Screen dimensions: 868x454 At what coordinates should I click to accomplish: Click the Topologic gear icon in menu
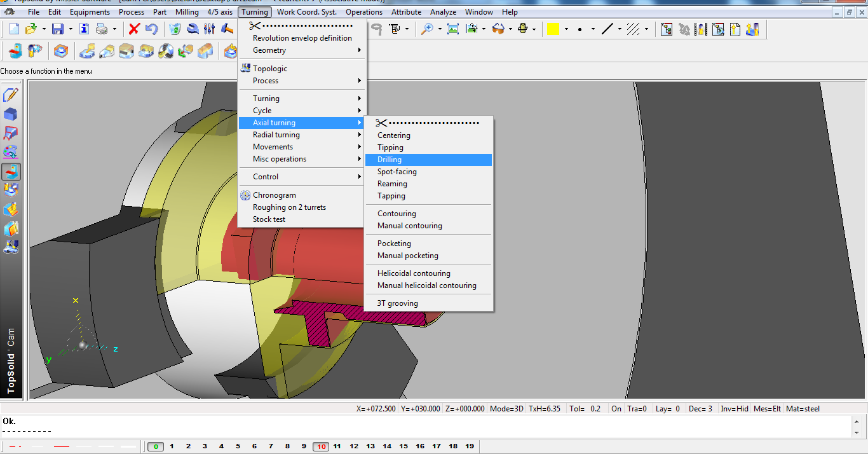click(245, 68)
